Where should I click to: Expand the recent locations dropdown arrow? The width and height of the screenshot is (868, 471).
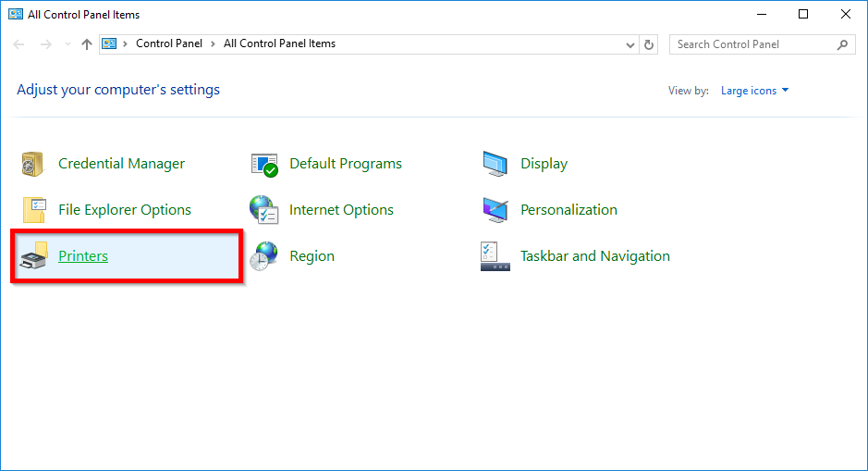(x=67, y=44)
